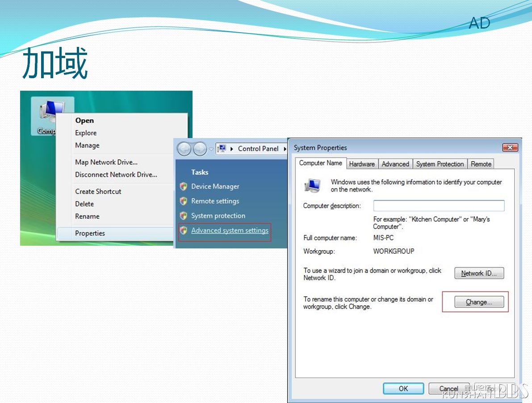Switch to the Hardware tab

click(x=362, y=164)
